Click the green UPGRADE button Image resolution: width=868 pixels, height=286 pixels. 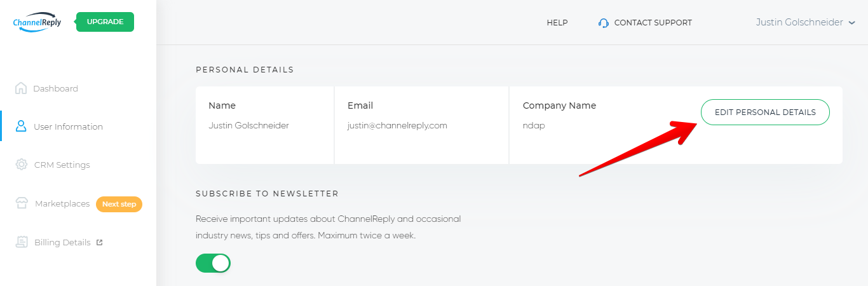105,22
